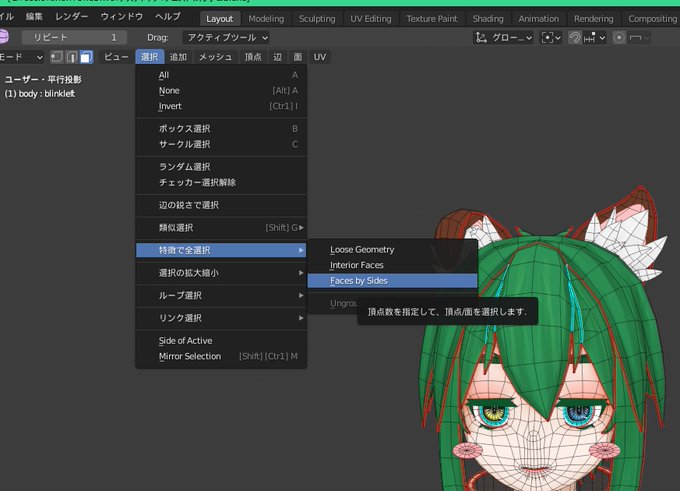680x491 pixels.
Task: Open proportional falloff dropdown
Action: click(x=638, y=38)
